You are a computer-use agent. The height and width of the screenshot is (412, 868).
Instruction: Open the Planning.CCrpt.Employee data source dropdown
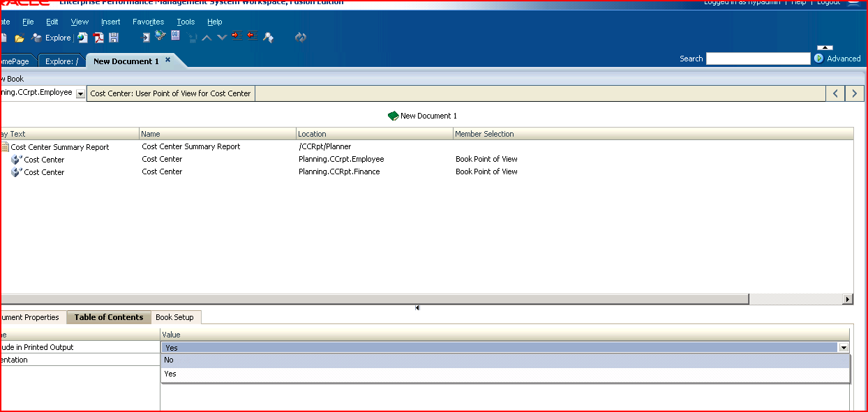click(80, 93)
